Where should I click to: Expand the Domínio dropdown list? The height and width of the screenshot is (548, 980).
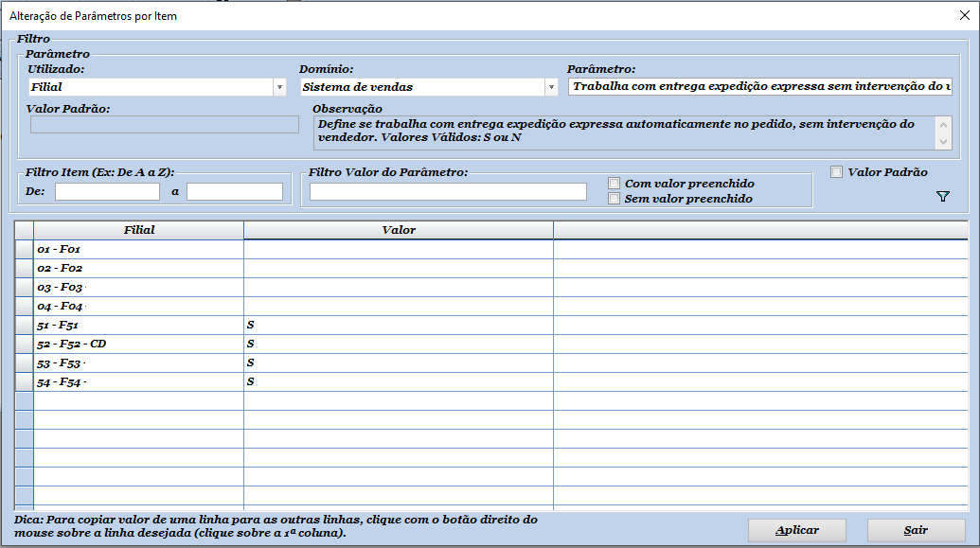pos(551,87)
